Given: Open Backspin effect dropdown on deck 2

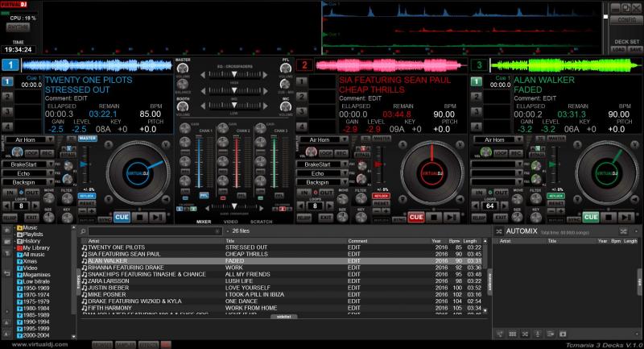Looking at the screenshot, I should pyautogui.click(x=345, y=182).
